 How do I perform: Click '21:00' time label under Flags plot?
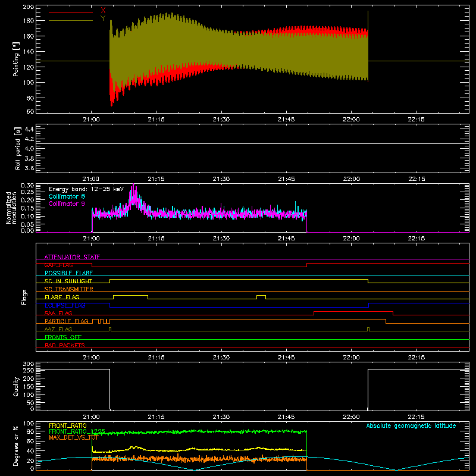[91, 358]
